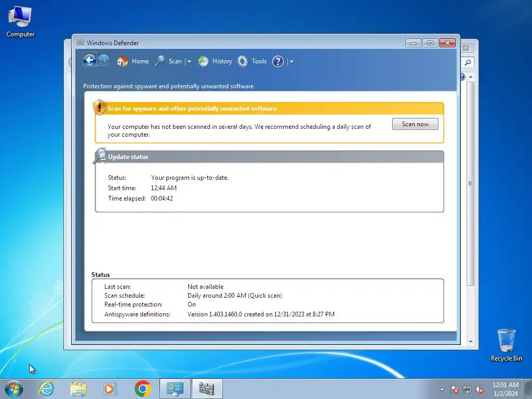Launch Internet Explorer from taskbar
Image resolution: width=532 pixels, height=399 pixels.
46,389
